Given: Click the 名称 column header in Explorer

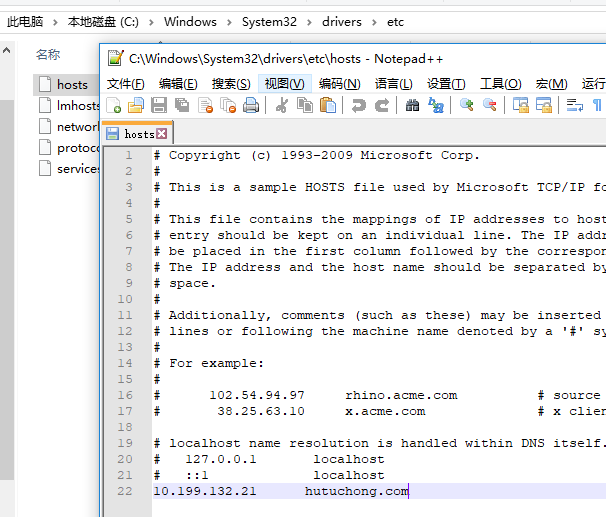Looking at the screenshot, I should click(x=48, y=54).
